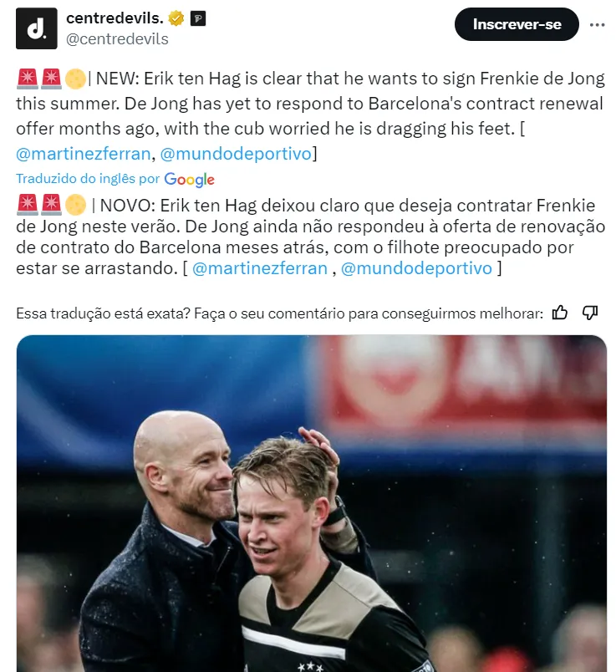Click the first siren emoji in tweet

click(x=28, y=79)
